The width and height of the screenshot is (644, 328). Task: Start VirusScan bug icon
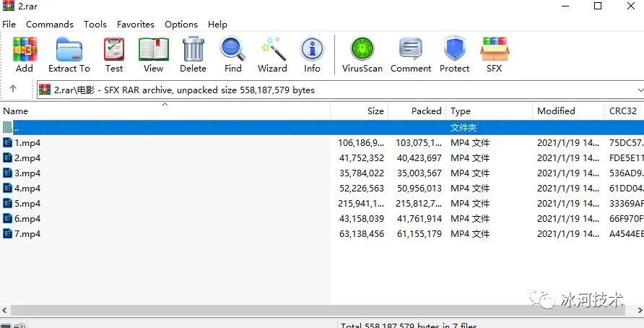362,50
